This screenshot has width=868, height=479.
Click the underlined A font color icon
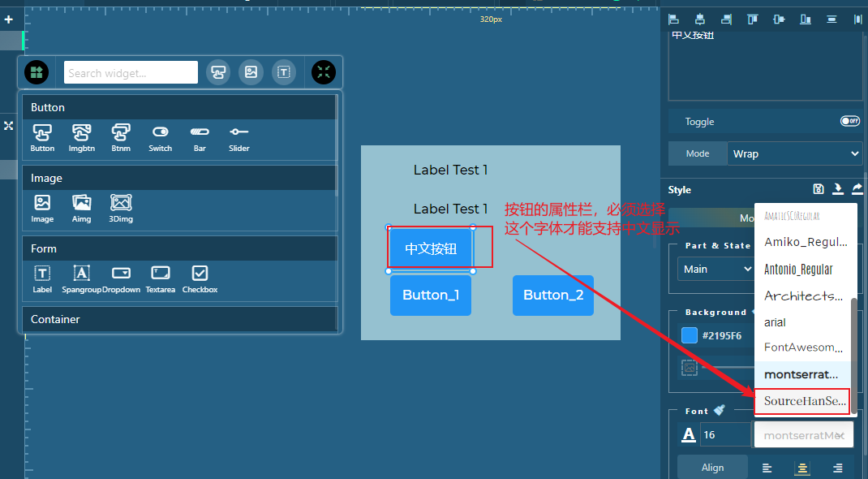688,434
